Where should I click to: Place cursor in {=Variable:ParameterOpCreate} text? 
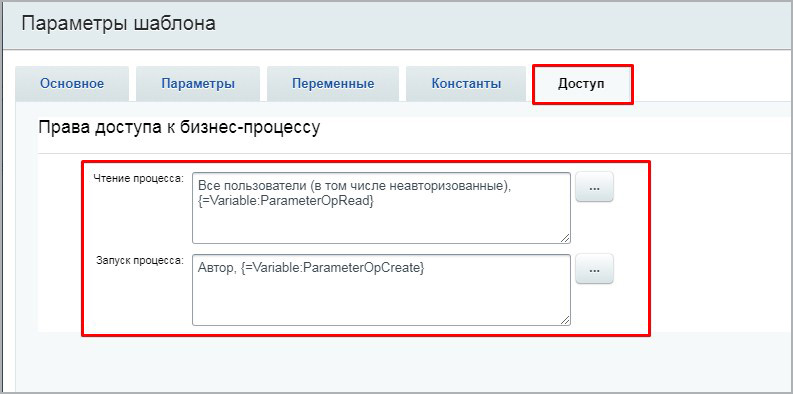pyautogui.click(x=333, y=270)
